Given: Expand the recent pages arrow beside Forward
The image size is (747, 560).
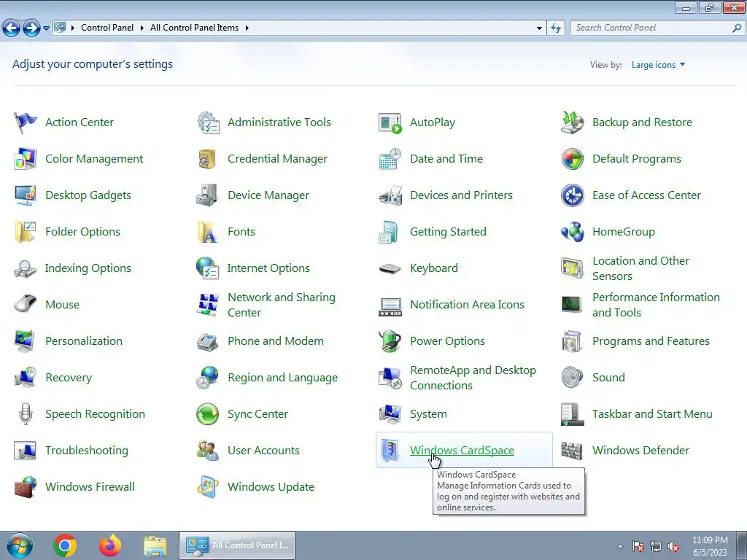Looking at the screenshot, I should (46, 28).
